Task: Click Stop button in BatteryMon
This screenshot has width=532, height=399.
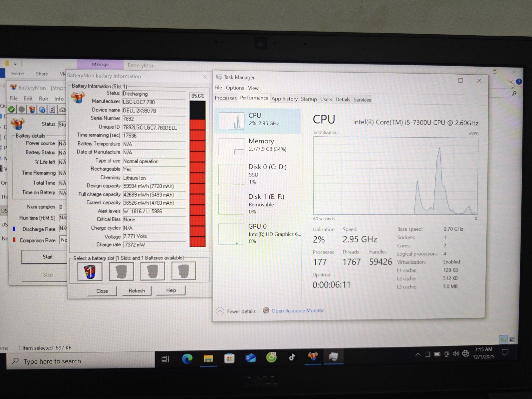Action: [x=44, y=275]
